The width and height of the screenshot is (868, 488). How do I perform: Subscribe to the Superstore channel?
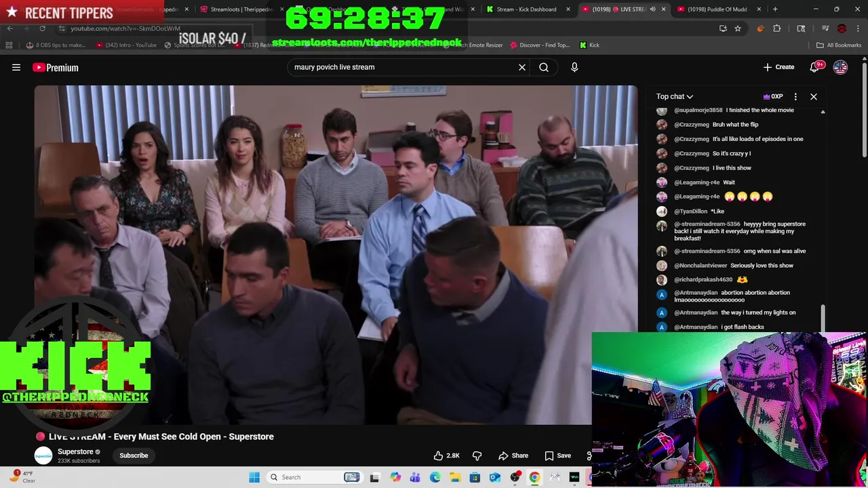coord(134,455)
